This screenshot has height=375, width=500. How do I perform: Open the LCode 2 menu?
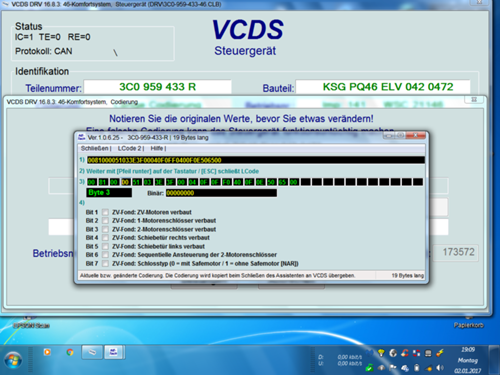tap(130, 148)
